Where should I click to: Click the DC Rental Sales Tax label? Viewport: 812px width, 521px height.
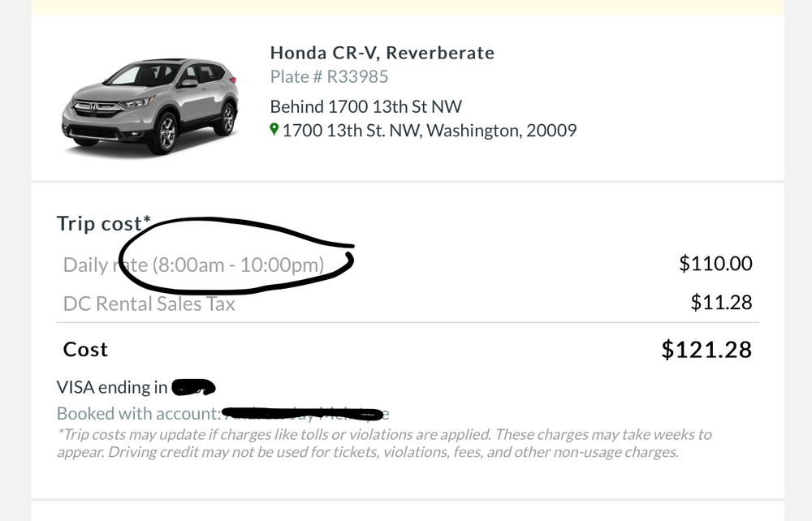(x=149, y=304)
